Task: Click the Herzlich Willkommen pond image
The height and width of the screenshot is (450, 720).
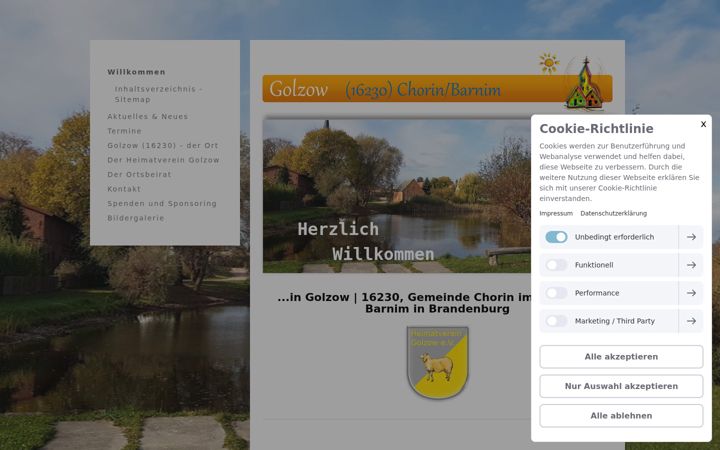Action: [397, 196]
